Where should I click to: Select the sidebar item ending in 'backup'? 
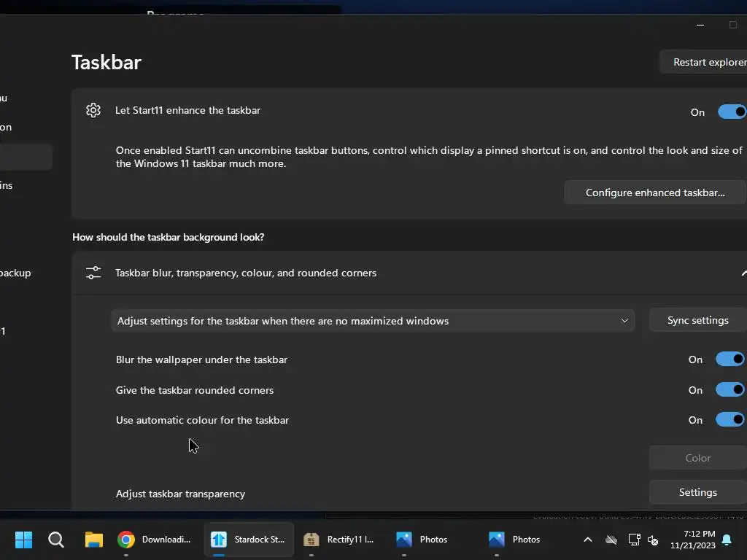click(15, 273)
